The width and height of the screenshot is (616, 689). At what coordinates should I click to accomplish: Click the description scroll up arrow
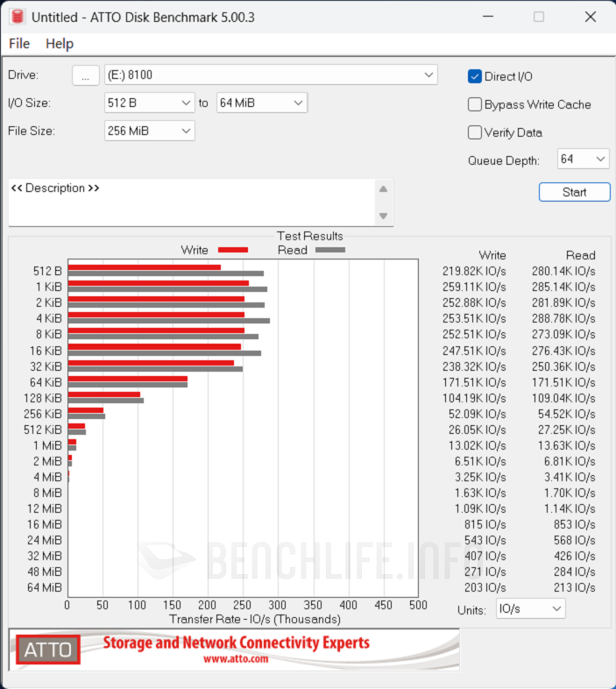pyautogui.click(x=383, y=189)
